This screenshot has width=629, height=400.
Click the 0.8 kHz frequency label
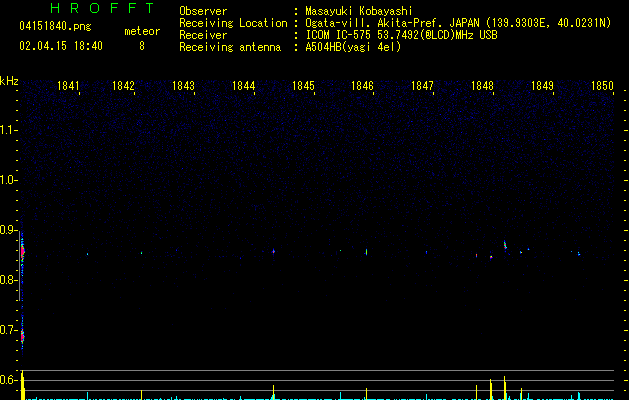8,280
